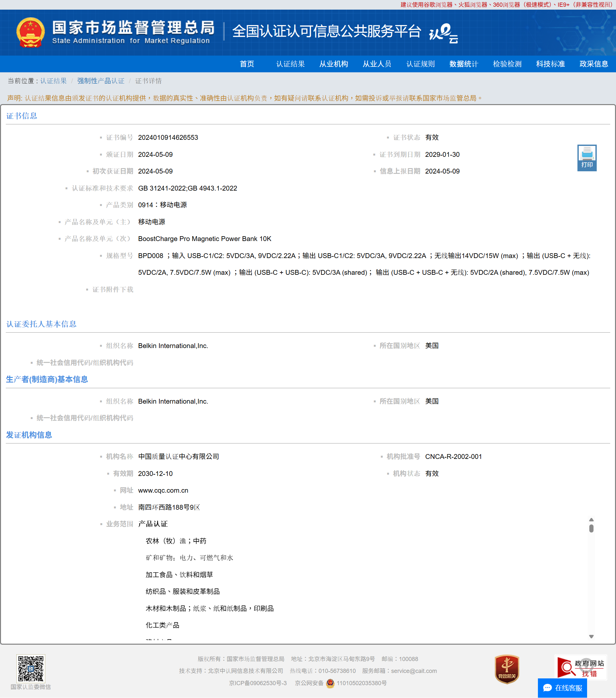The height and width of the screenshot is (698, 616).
Task: Click the 农林（牧）渔；中药 scope item
Action: (176, 541)
